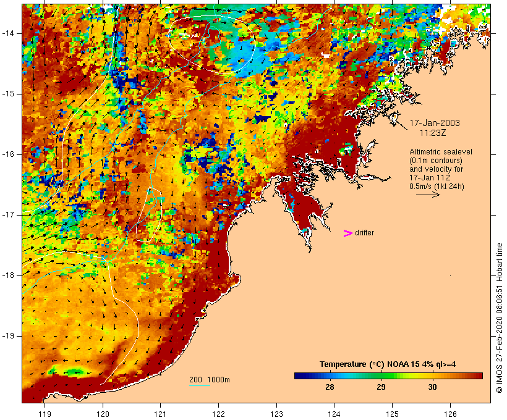Click the '(0.1m contours)' legend line
507x420 pixels.
[x=435, y=161]
